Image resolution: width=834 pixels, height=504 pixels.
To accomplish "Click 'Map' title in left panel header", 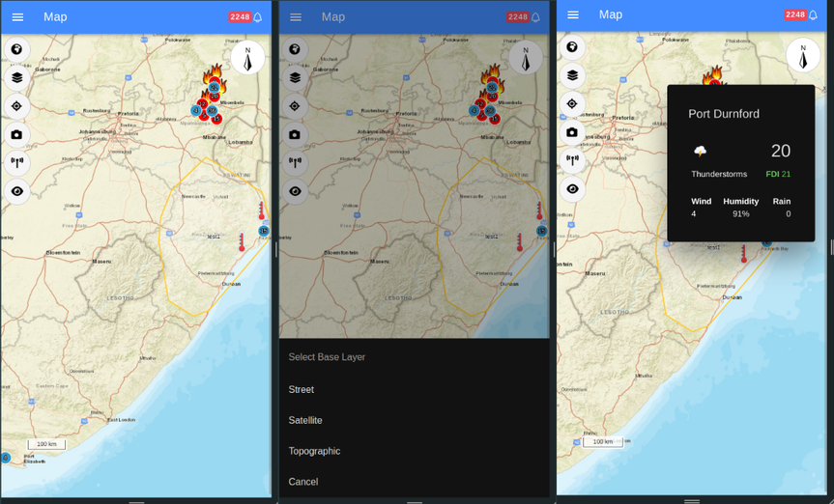I will 55,17.
